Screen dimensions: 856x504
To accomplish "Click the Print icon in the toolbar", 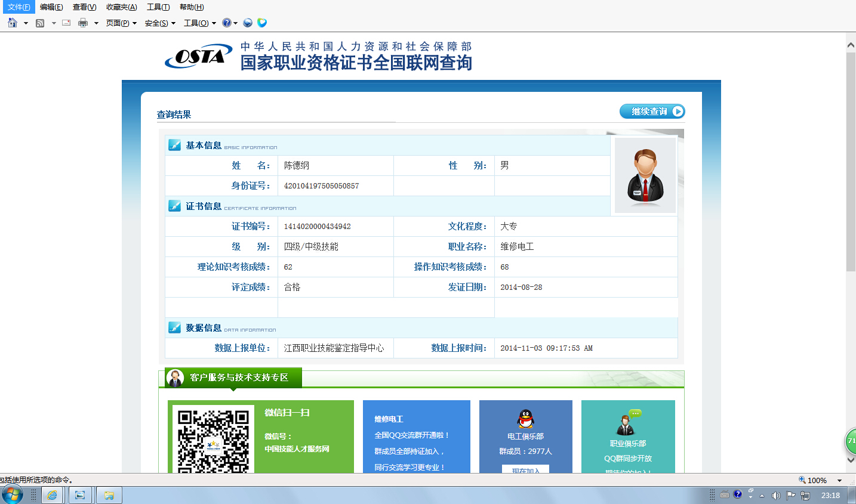I will (83, 23).
